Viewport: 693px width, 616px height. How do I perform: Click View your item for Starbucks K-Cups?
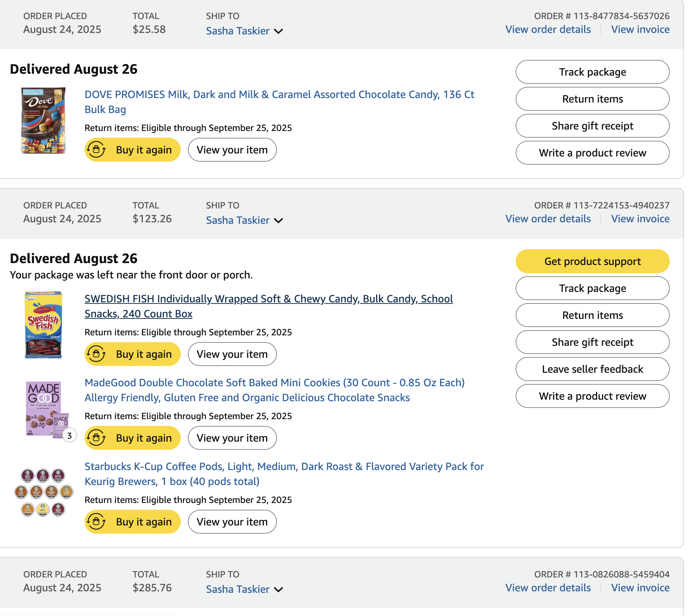232,522
